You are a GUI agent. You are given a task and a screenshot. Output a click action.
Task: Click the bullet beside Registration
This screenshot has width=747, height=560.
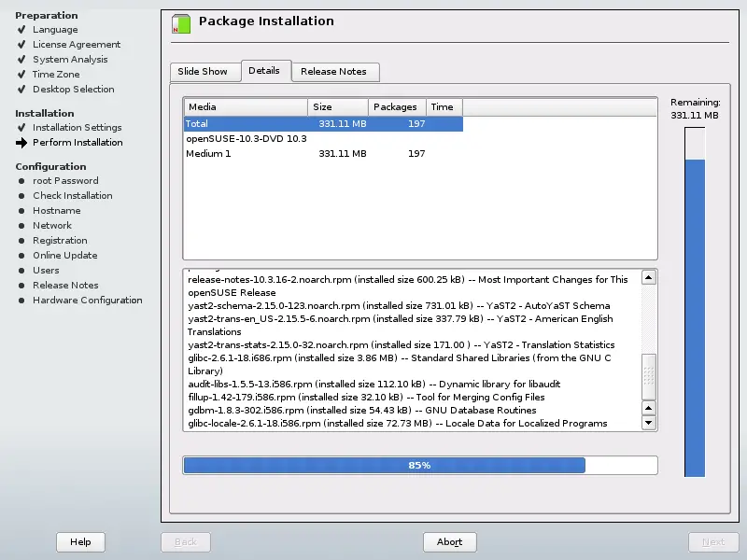[21, 241]
